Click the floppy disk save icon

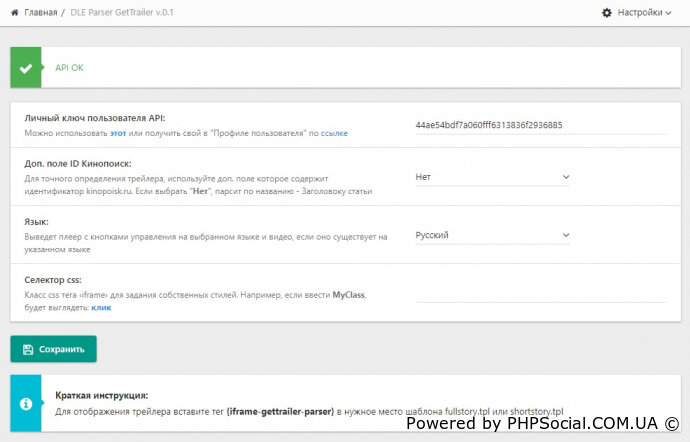pos(27,349)
